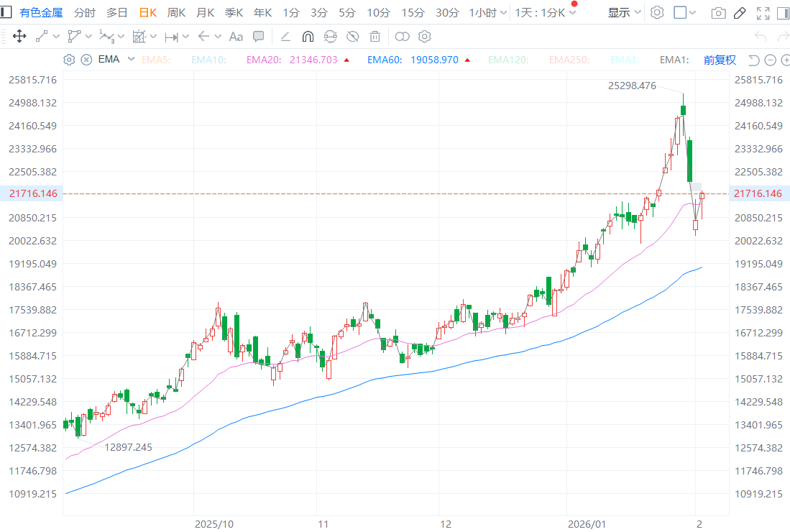This screenshot has width=790, height=532.
Task: Switch to 月K monthly chart tab
Action: (205, 13)
